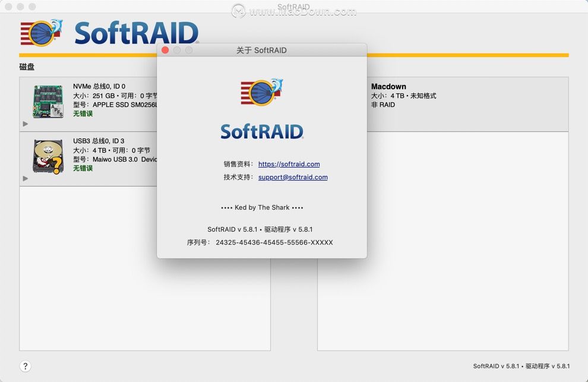Click the 'USB3 总线0, ID 3' disk title

tap(99, 141)
